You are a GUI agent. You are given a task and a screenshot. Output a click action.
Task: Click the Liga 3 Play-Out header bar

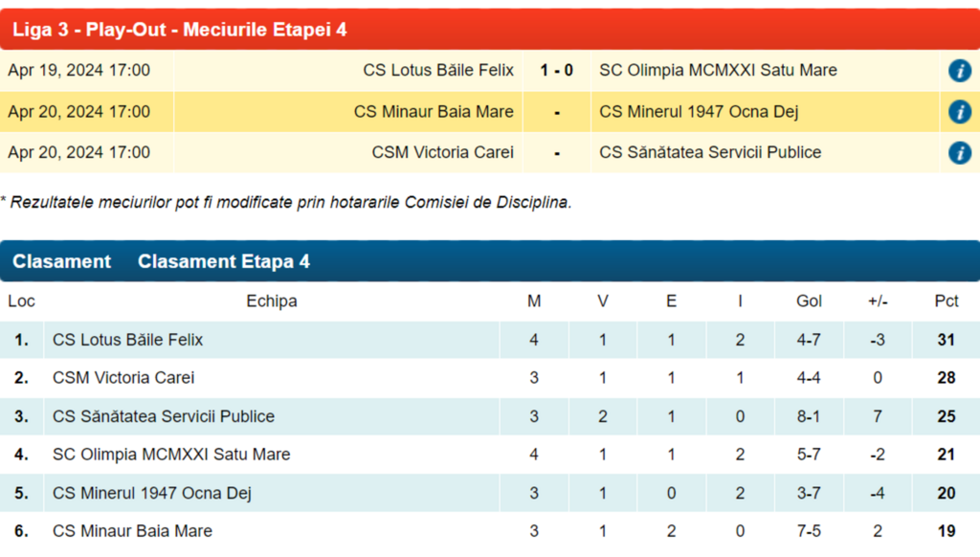[490, 30]
